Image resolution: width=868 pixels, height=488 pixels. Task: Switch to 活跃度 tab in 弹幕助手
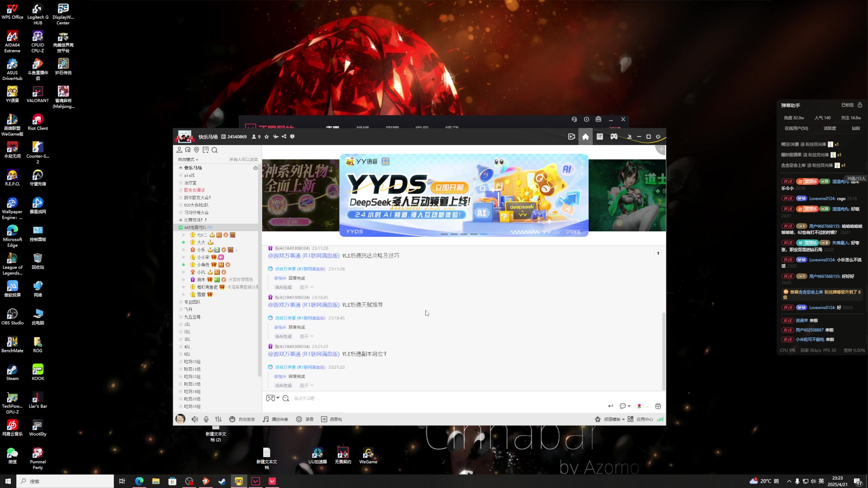click(830, 128)
